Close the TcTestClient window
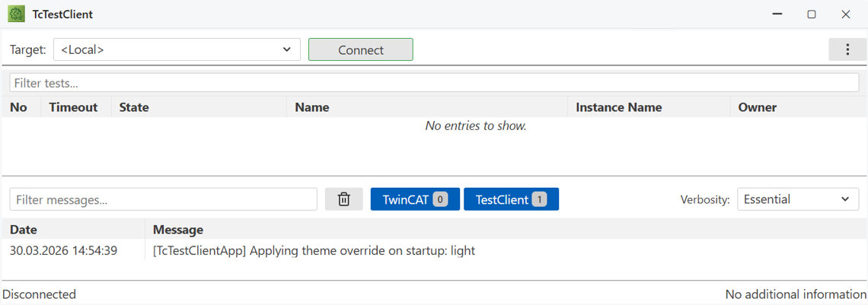The height and width of the screenshot is (305, 868). 846,14
